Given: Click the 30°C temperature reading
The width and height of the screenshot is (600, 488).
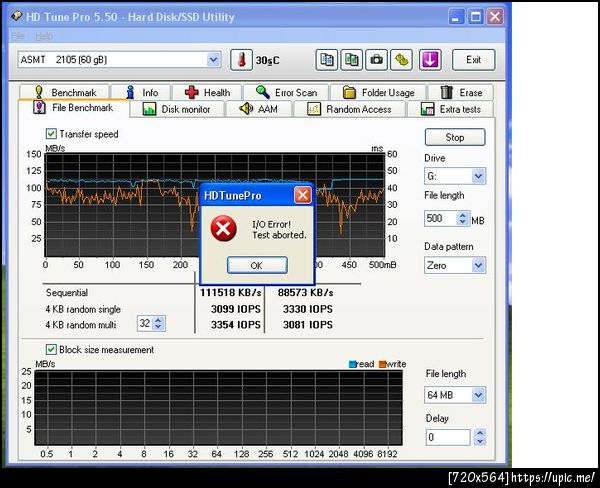Looking at the screenshot, I should pos(267,60).
